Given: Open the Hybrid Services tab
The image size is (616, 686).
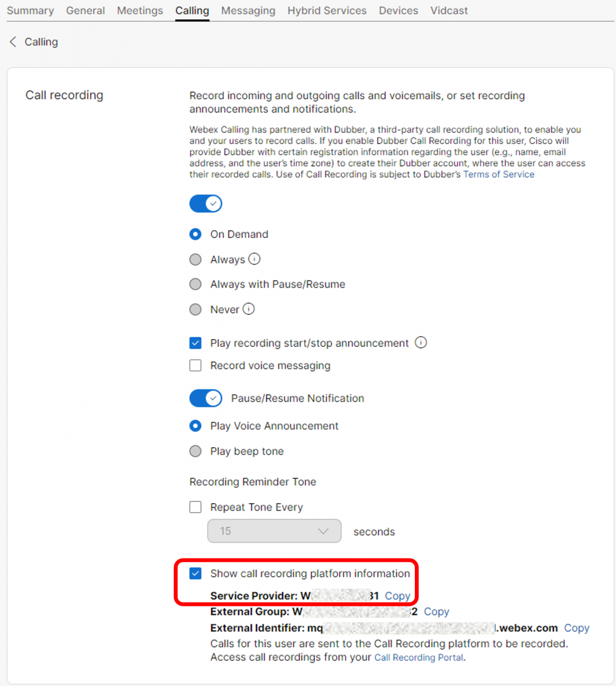Looking at the screenshot, I should click(x=327, y=11).
